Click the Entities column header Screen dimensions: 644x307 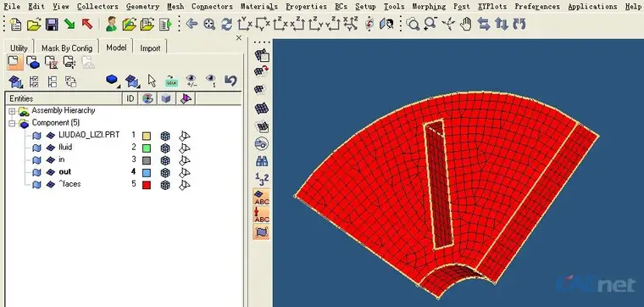pyautogui.click(x=64, y=98)
